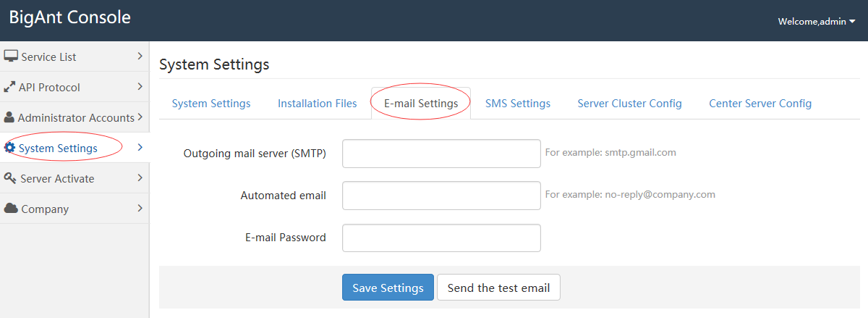Switch to the Installation Files tab
The width and height of the screenshot is (868, 318).
(x=318, y=104)
